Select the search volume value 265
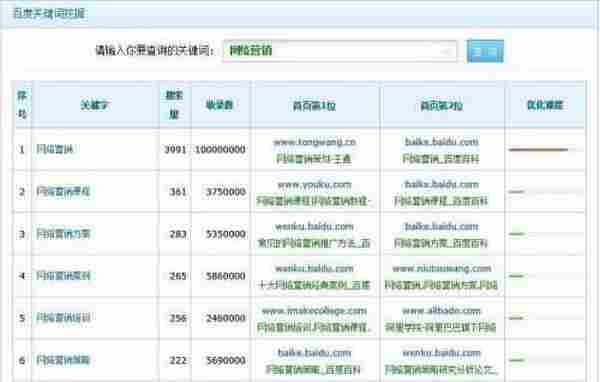This screenshot has width=600, height=382. (178, 276)
